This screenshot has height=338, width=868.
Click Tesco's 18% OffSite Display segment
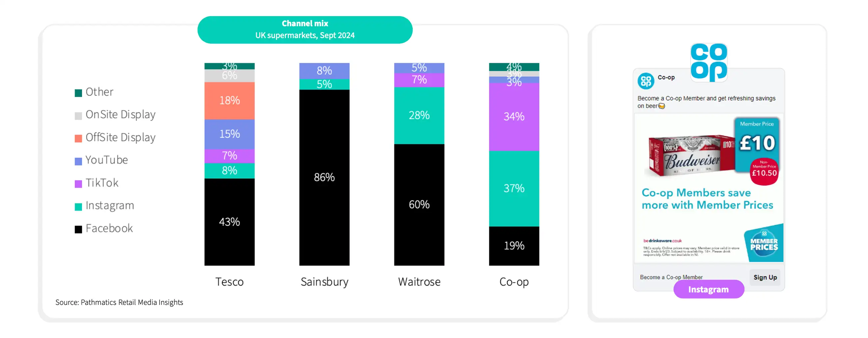[229, 101]
